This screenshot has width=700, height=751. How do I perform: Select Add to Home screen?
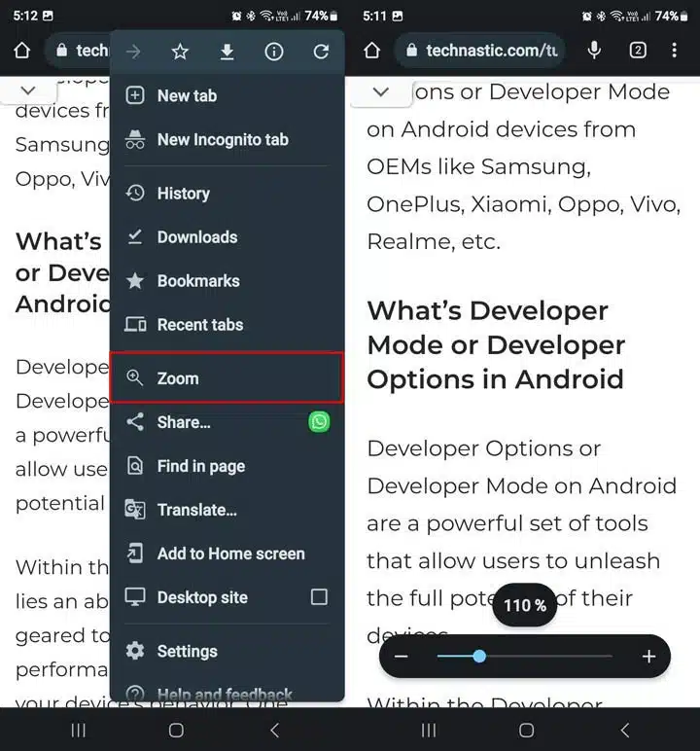pyautogui.click(x=227, y=554)
